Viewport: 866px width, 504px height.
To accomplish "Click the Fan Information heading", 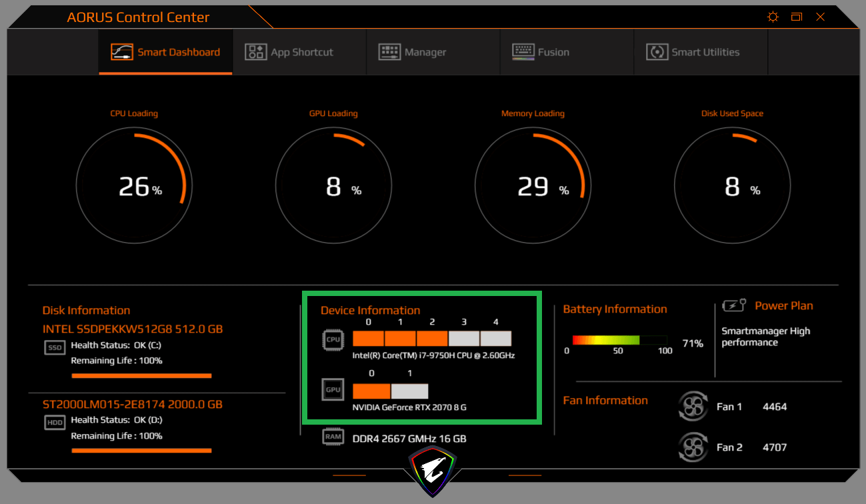I will point(605,400).
